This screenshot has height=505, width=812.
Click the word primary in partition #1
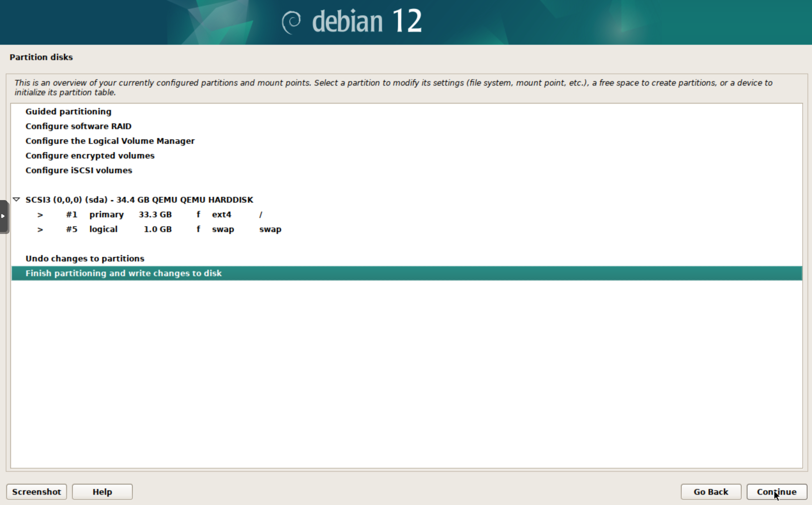click(x=106, y=215)
